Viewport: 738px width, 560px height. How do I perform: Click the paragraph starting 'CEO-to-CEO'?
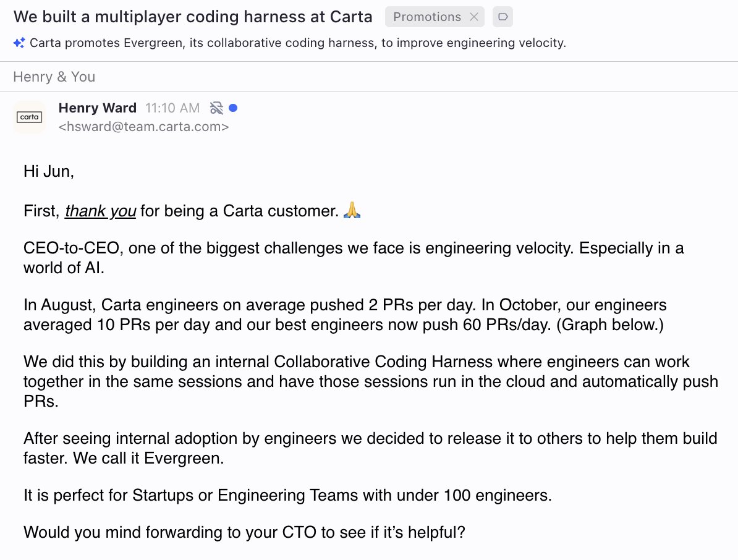pyautogui.click(x=354, y=258)
